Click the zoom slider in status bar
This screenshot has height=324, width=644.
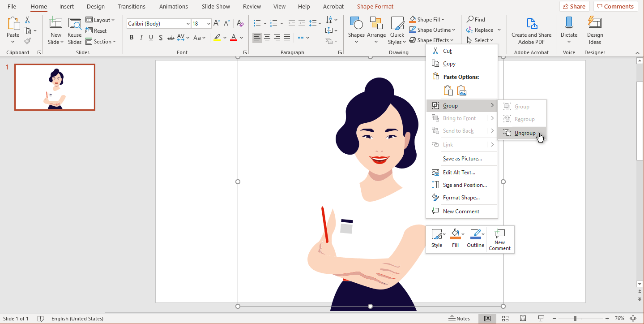click(x=575, y=319)
